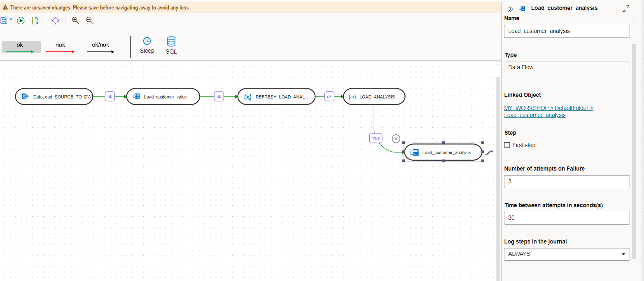Select the REFRESH_LOAD_ANAL... variable node

click(277, 97)
